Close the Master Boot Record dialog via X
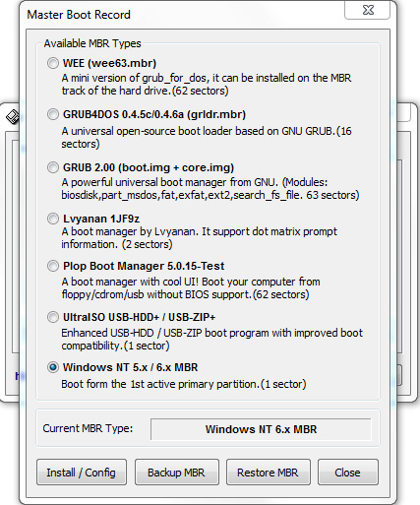 click(368, 10)
